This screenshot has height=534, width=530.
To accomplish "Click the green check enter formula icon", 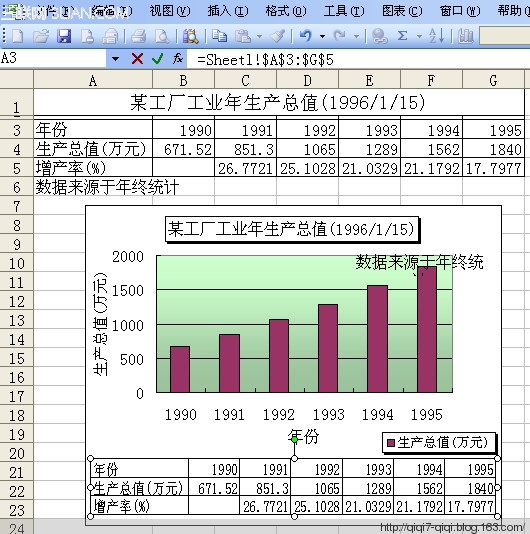I will click(158, 59).
